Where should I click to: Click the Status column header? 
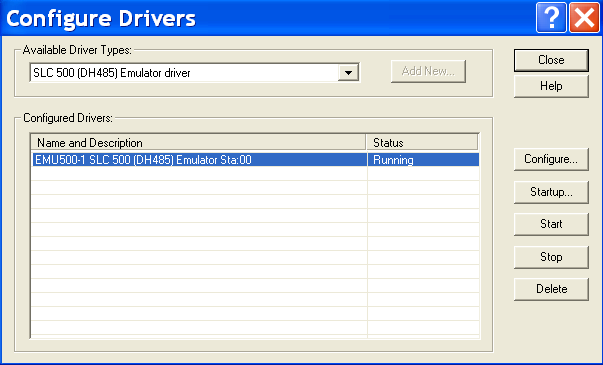pyautogui.click(x=422, y=143)
